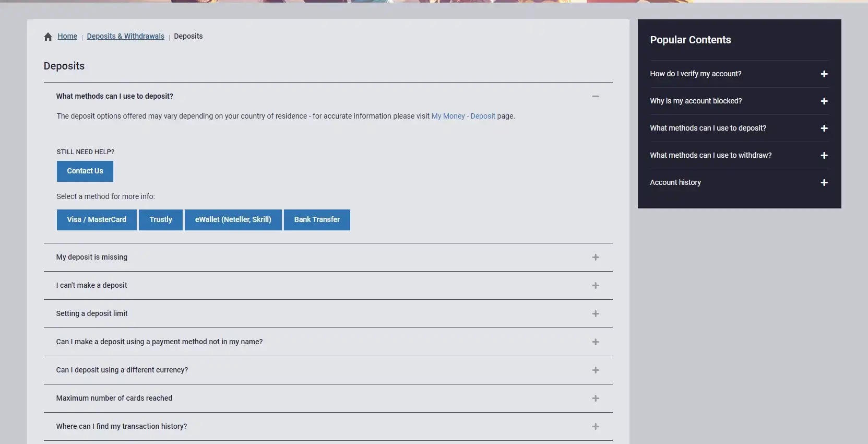Click plus icon next to 'Setting a deposit limit'
Screen dimensions: 868x444
[595, 314]
